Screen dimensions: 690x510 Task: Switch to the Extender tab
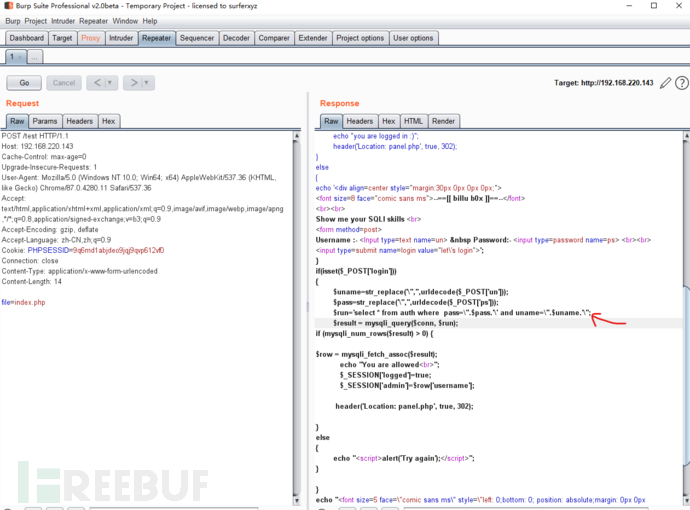pyautogui.click(x=313, y=38)
